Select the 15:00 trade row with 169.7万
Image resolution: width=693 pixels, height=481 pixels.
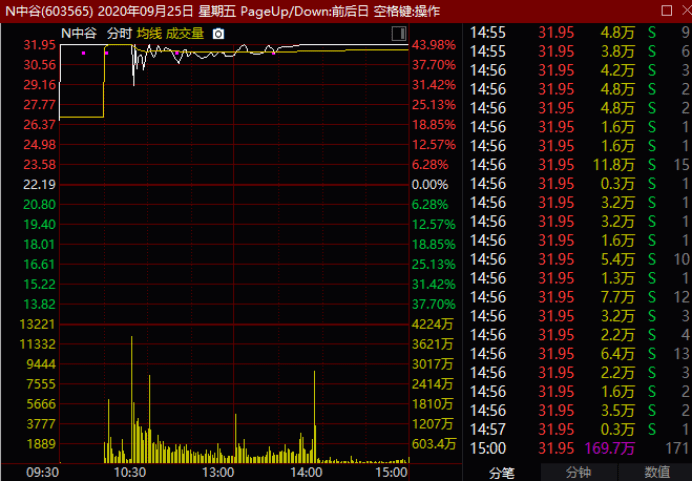pyautogui.click(x=580, y=448)
